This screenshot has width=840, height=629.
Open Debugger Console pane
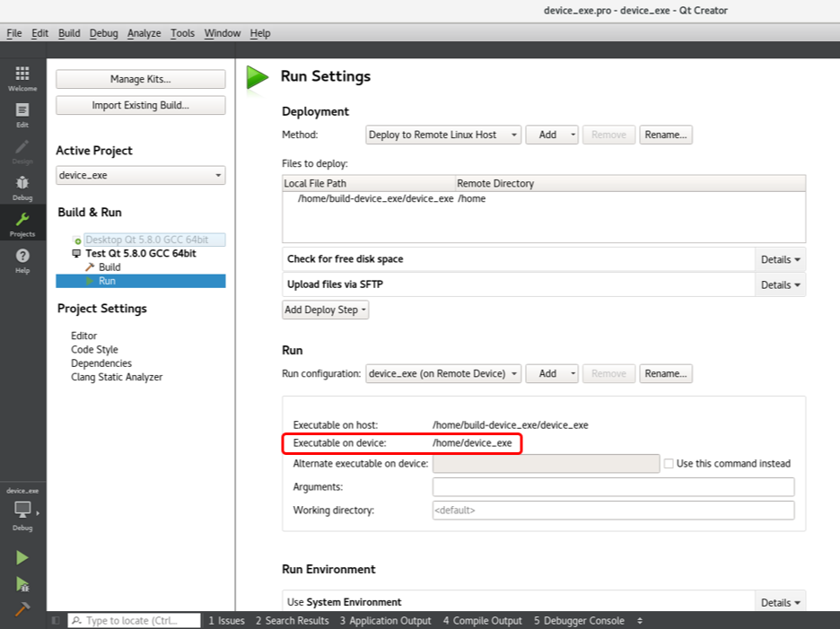579,620
